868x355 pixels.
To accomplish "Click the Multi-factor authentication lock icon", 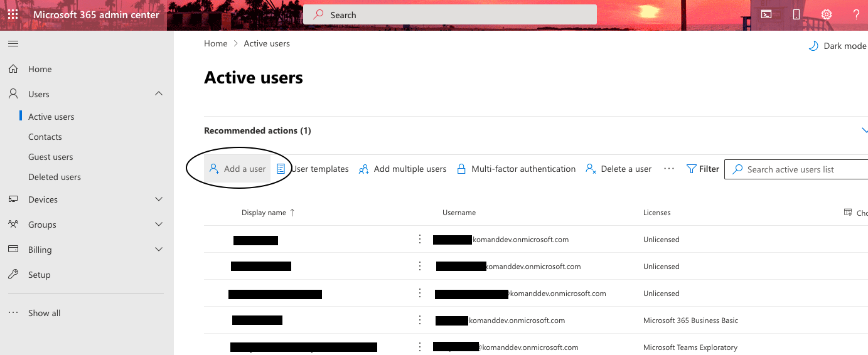I will (x=461, y=169).
